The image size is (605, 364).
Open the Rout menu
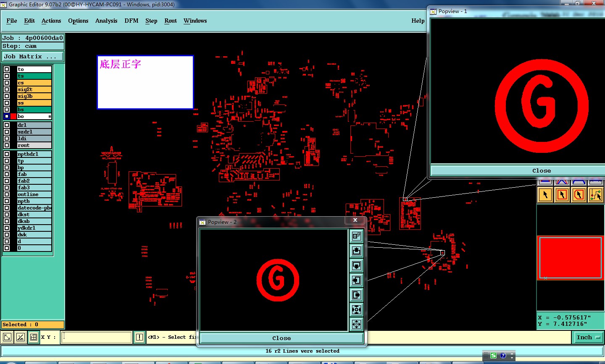pos(171,21)
